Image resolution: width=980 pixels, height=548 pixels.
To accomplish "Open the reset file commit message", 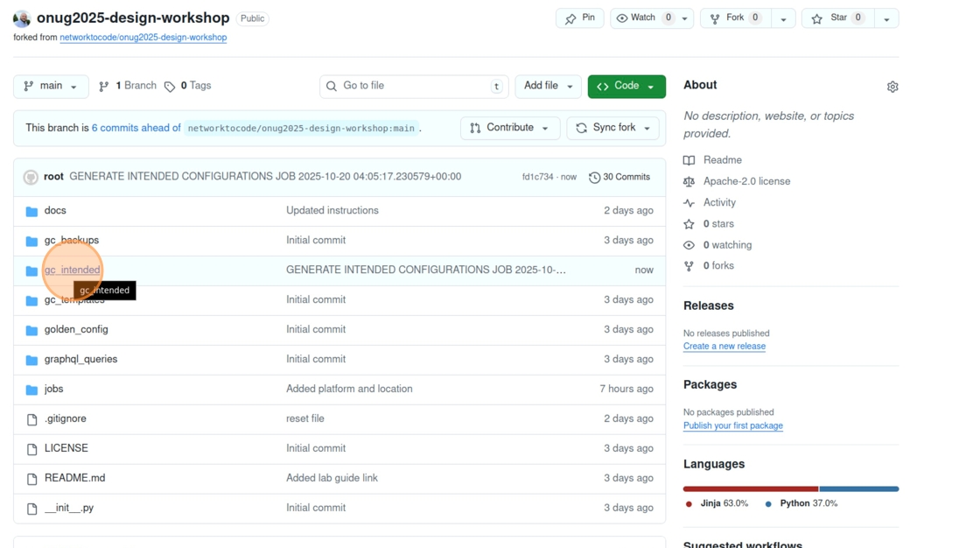I will point(305,418).
